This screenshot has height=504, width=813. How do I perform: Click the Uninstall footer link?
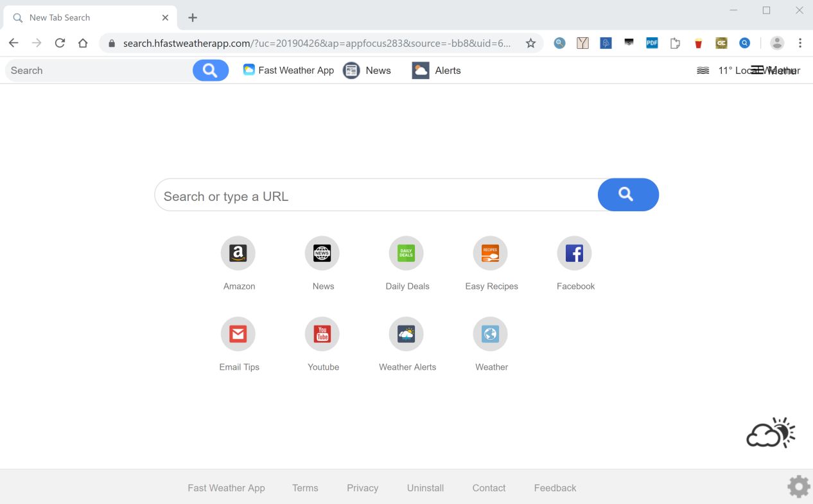click(425, 488)
